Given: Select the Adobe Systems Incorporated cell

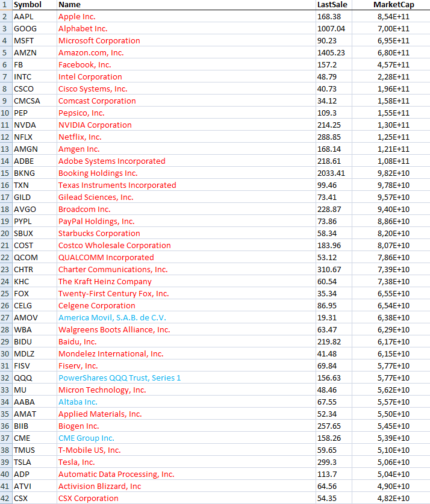Looking at the screenshot, I should [x=187, y=161].
